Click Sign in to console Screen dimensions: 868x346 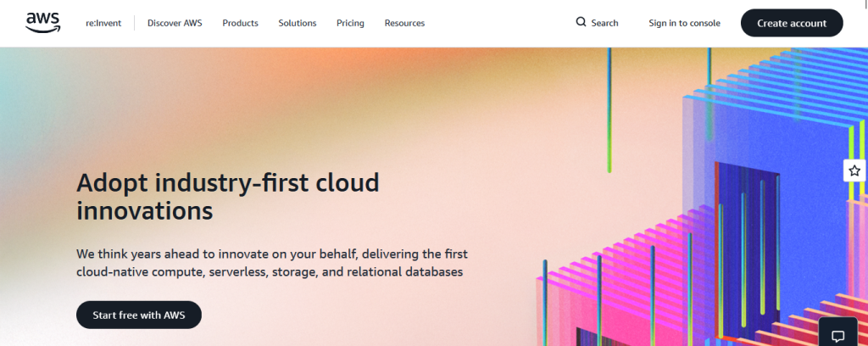click(x=684, y=23)
